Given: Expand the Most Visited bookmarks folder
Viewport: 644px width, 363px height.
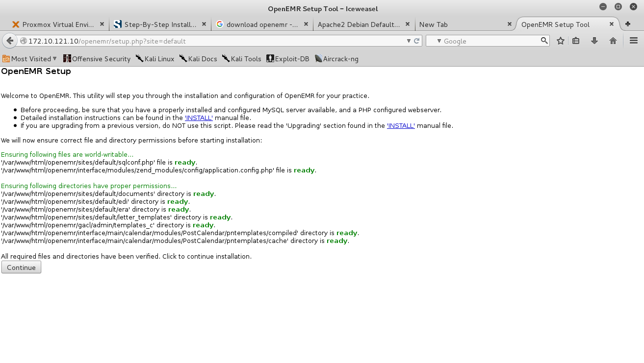Looking at the screenshot, I should click(x=30, y=59).
